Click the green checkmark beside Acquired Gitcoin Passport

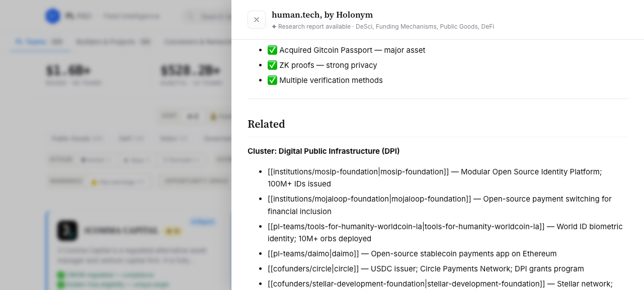(x=272, y=50)
